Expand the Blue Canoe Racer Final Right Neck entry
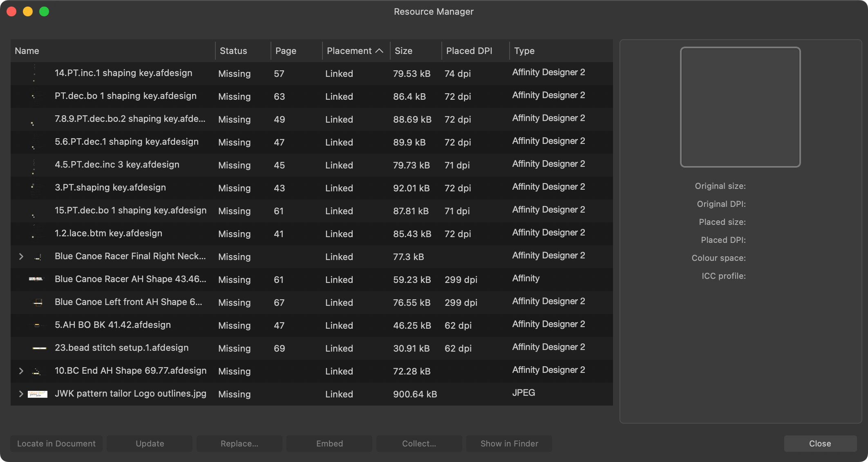Viewport: 868px width, 462px height. coord(21,256)
